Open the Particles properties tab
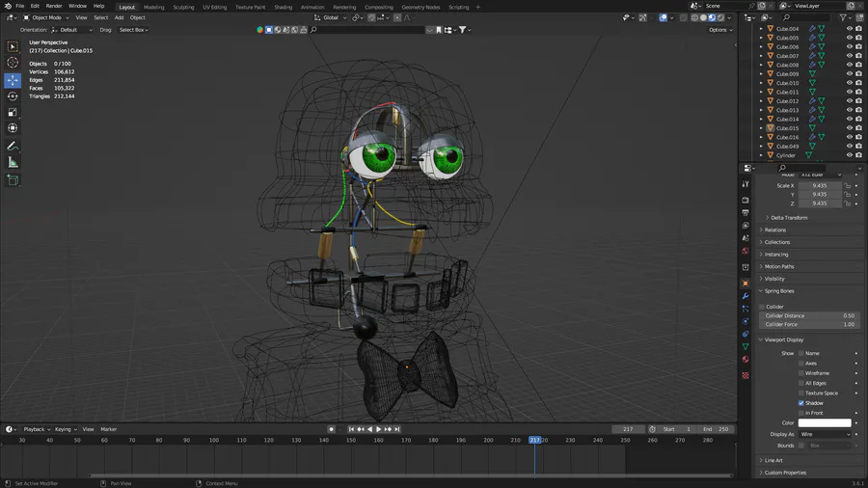Viewport: 868px width, 488px height. (746, 309)
